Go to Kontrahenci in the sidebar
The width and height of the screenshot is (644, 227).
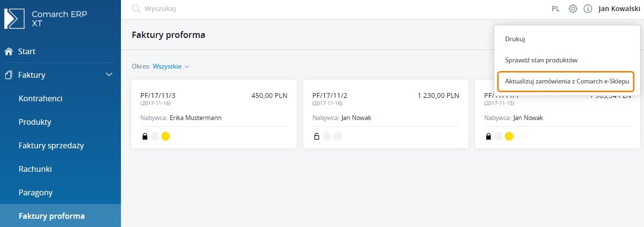41,98
